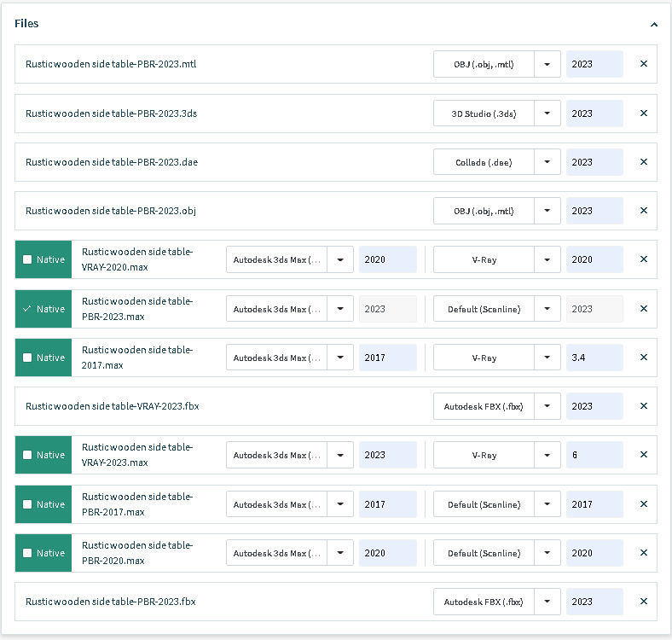Open Autodesk FBX dropdown for VRAY-2023.fbx
Viewport: 672px width, 640px height.
coord(547,406)
